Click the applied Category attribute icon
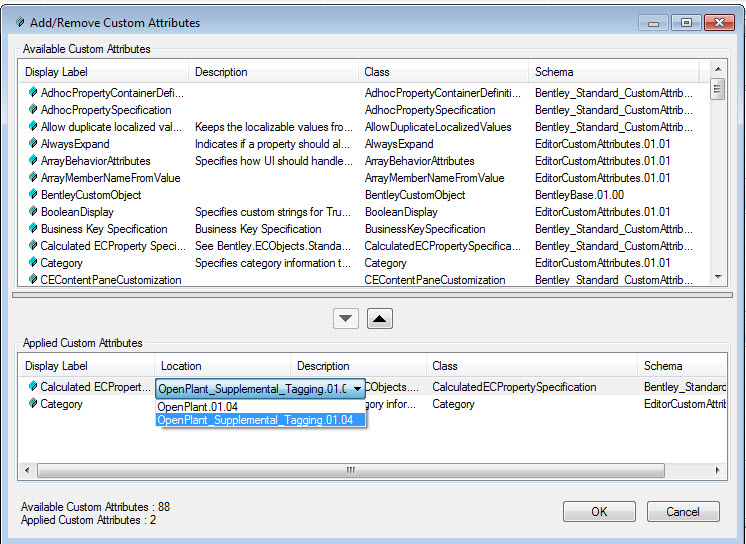 pyautogui.click(x=33, y=404)
